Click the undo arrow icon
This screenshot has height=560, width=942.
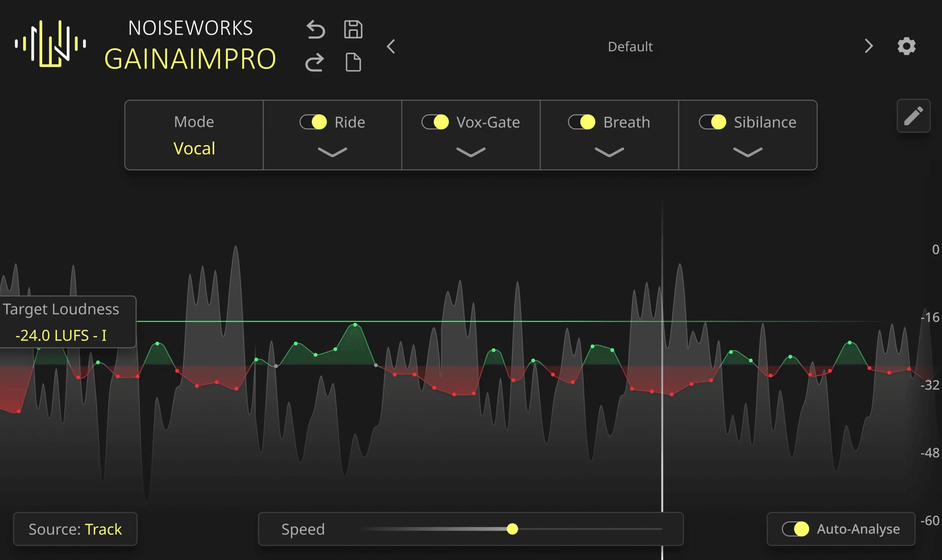(316, 30)
